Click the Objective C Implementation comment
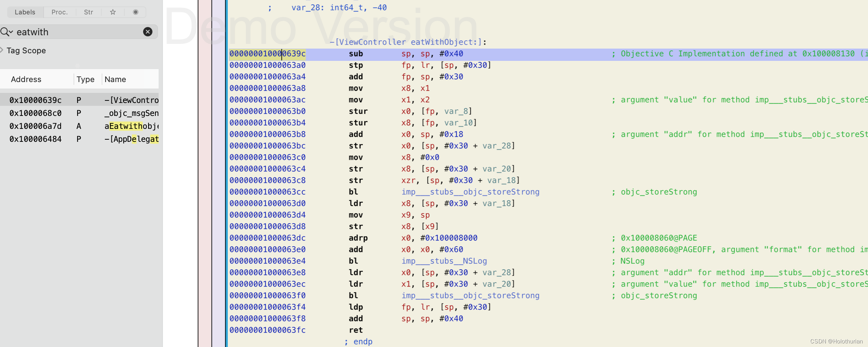The width and height of the screenshot is (868, 347). [739, 54]
